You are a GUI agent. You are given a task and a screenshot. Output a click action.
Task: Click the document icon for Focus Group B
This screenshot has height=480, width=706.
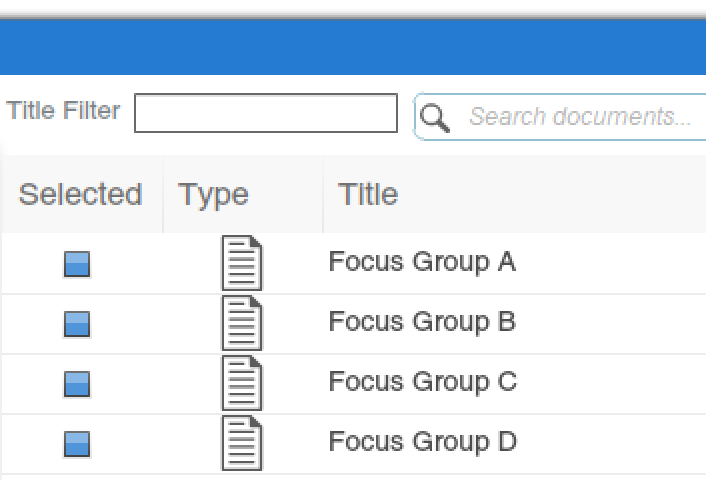242,323
